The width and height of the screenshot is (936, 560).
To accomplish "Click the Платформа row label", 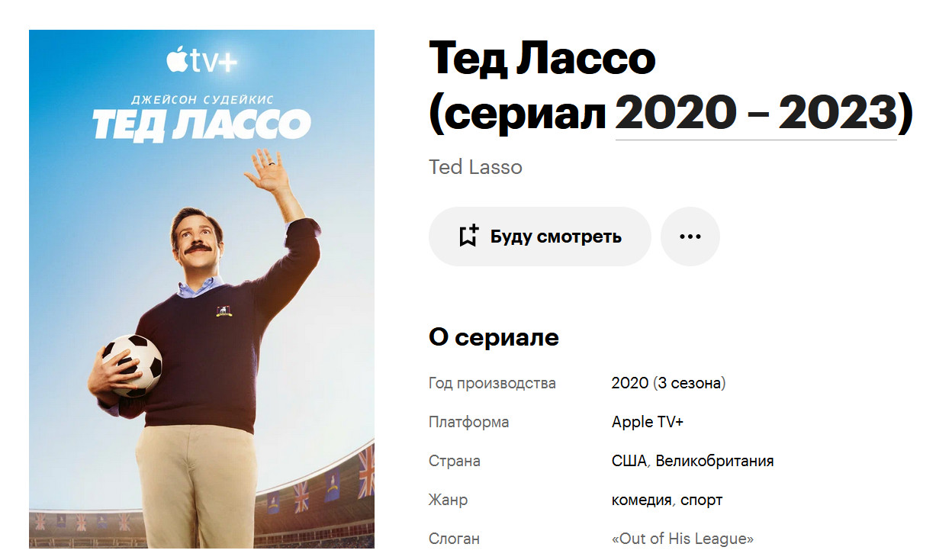I will (x=468, y=422).
